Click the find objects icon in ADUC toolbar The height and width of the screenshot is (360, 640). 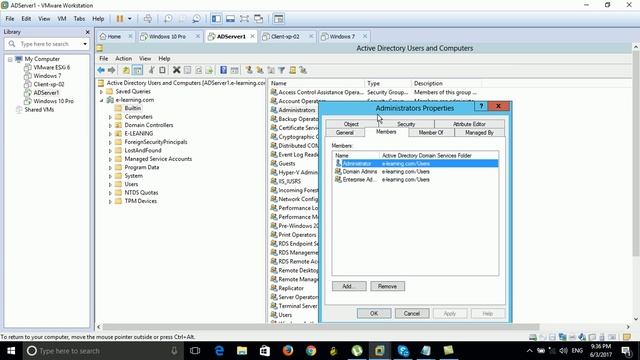(x=293, y=70)
